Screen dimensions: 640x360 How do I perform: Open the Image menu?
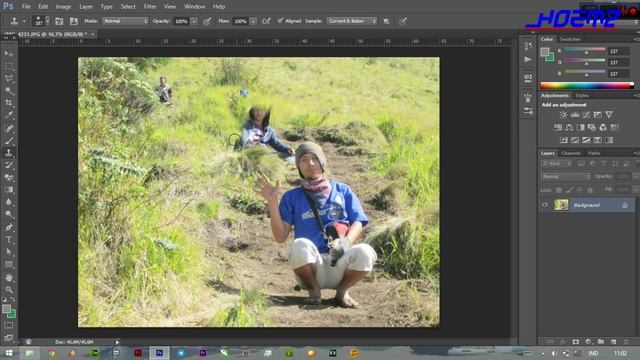[63, 7]
